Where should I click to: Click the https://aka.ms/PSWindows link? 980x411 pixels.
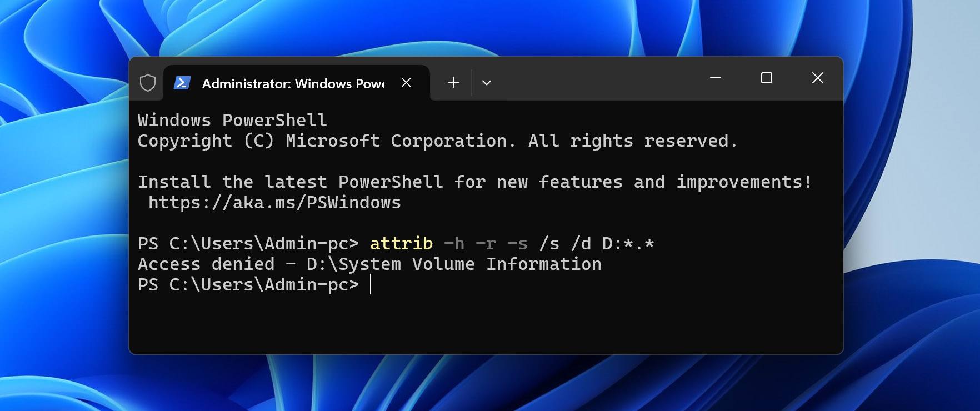274,203
